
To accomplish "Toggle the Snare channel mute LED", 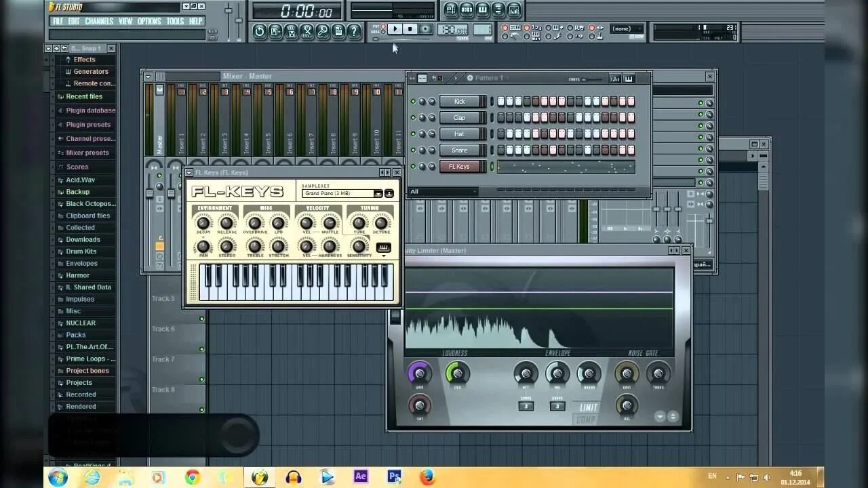I will [413, 150].
